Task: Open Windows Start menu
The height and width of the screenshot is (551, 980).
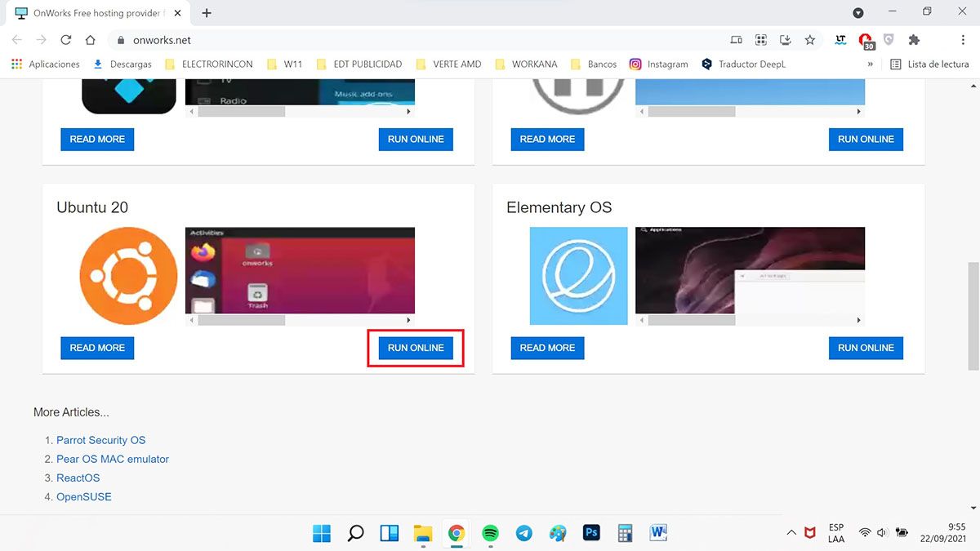Action: [x=322, y=533]
